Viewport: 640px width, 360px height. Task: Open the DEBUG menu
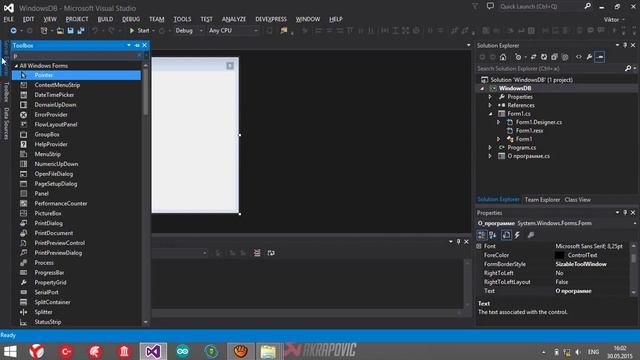(131, 19)
